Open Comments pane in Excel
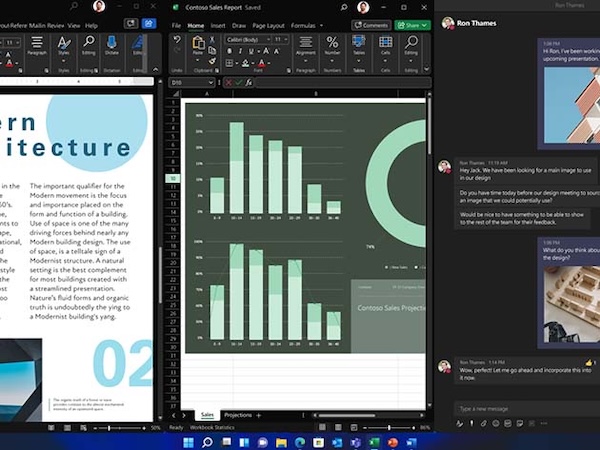This screenshot has height=450, width=600. click(371, 25)
